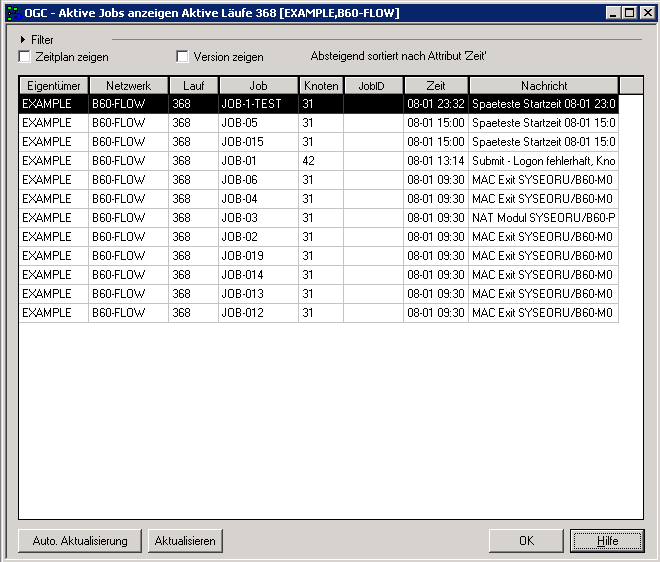660x562 pixels.
Task: Click the OGC application icon in title bar
Action: (13, 13)
